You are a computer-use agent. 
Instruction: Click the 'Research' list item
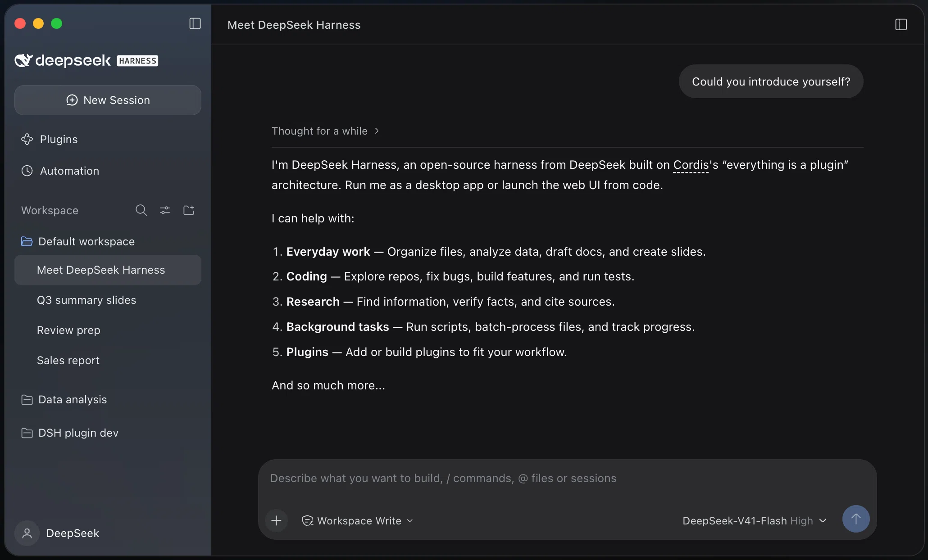click(443, 302)
